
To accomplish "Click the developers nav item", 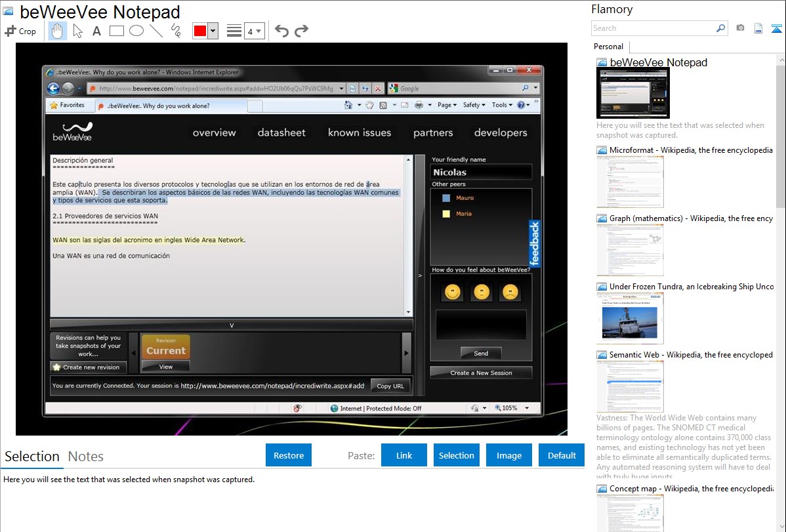I will coord(501,133).
